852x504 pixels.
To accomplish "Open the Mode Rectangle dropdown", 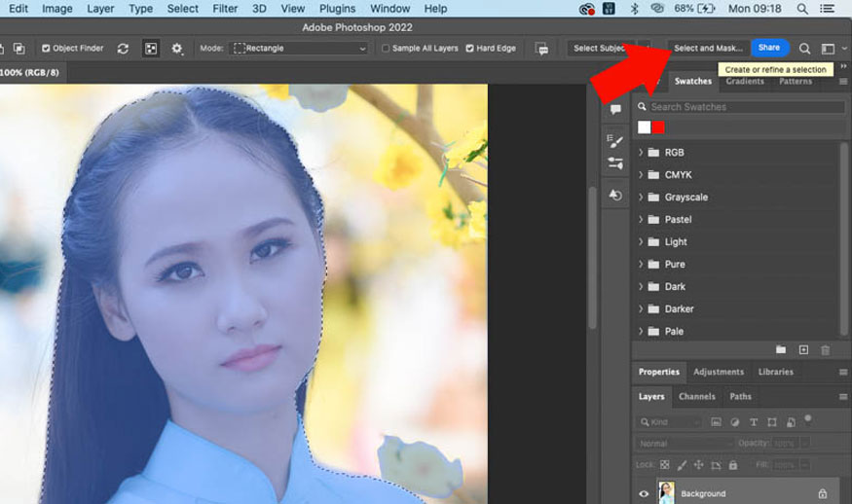I will pyautogui.click(x=299, y=49).
